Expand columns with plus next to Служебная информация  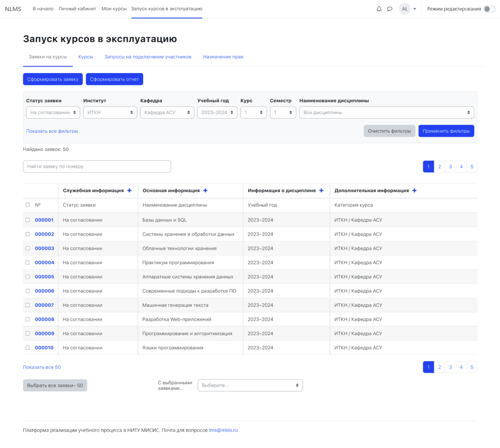129,191
